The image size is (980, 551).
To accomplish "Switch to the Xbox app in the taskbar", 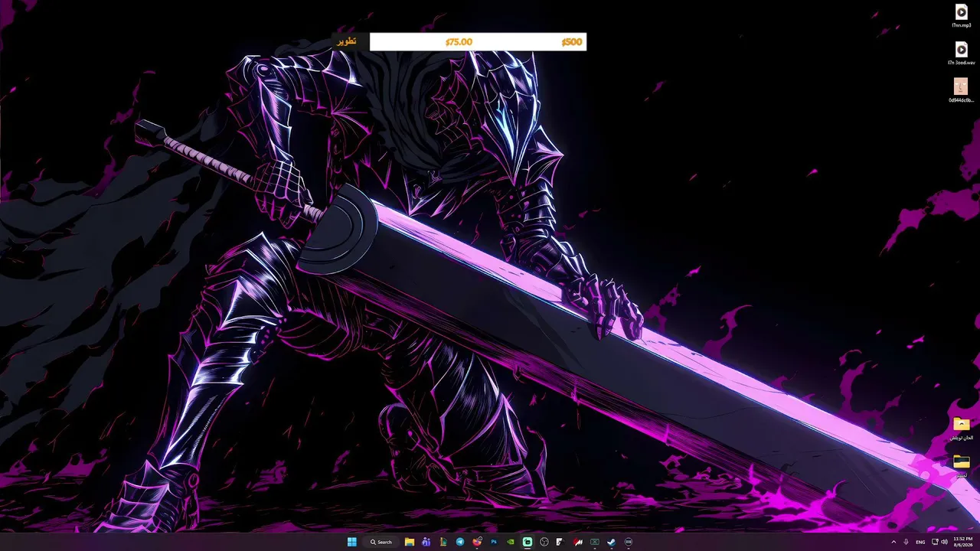I will 595,542.
